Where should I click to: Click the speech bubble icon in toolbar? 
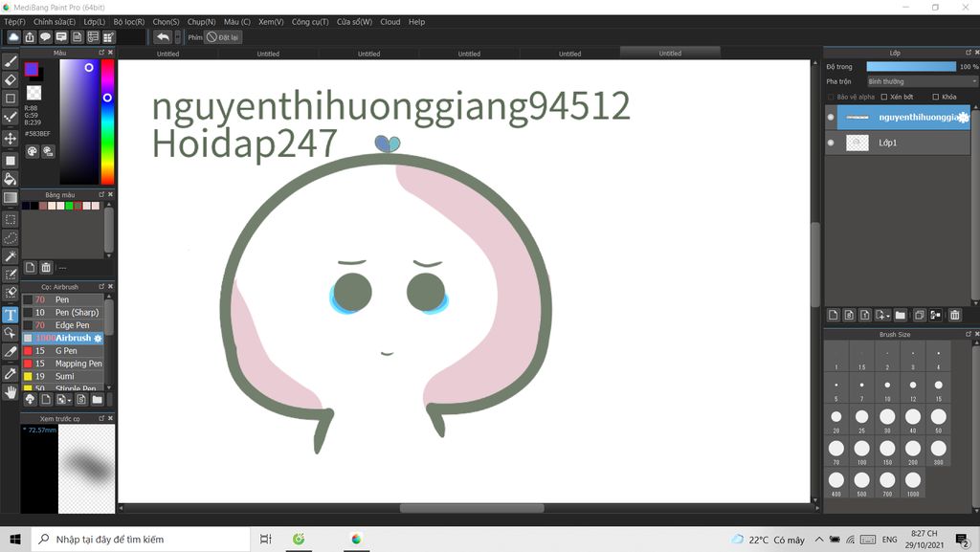coord(45,37)
